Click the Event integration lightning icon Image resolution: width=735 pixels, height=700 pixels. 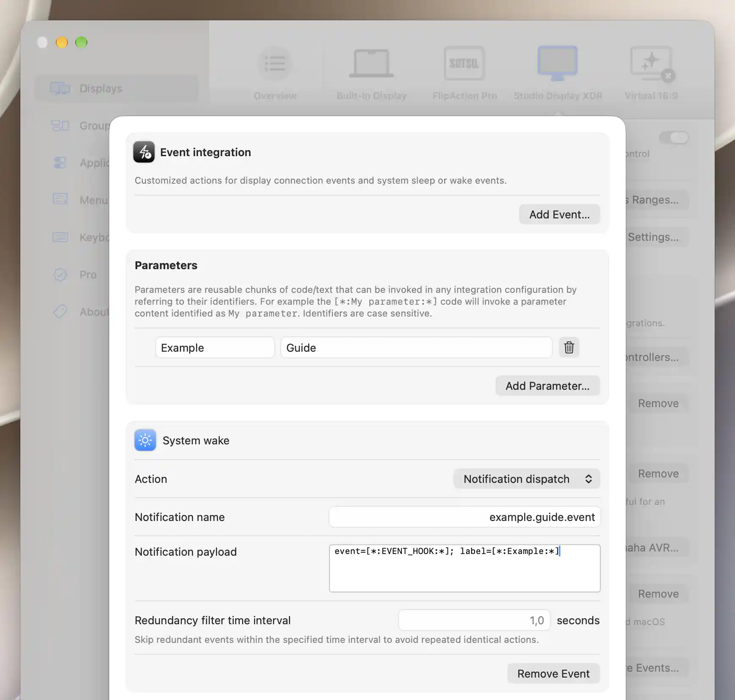click(x=144, y=152)
